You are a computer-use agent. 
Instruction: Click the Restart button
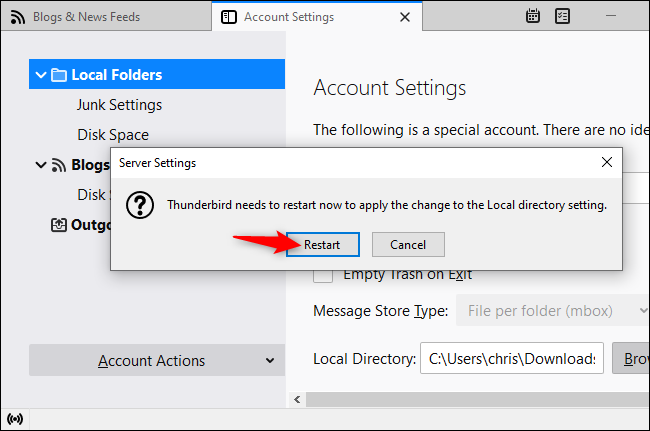coord(322,245)
